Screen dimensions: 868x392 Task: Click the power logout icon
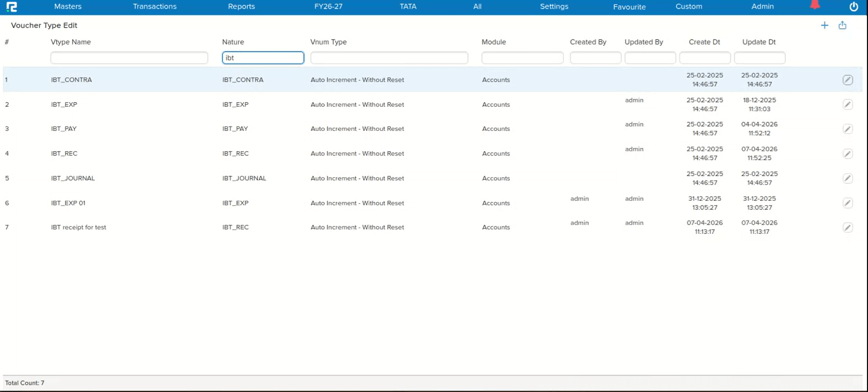pos(854,7)
